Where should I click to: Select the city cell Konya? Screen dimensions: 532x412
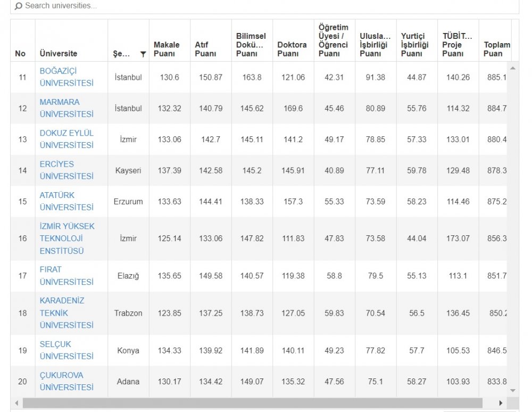tap(128, 351)
